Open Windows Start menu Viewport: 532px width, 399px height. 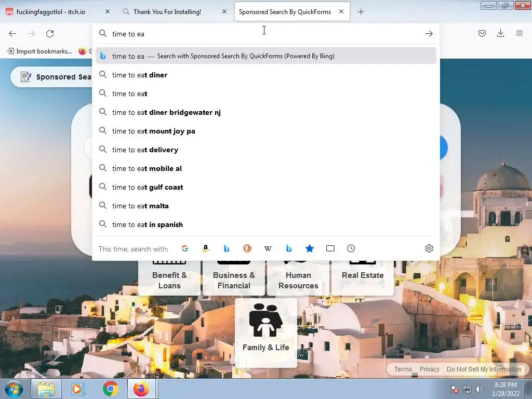coord(14,389)
